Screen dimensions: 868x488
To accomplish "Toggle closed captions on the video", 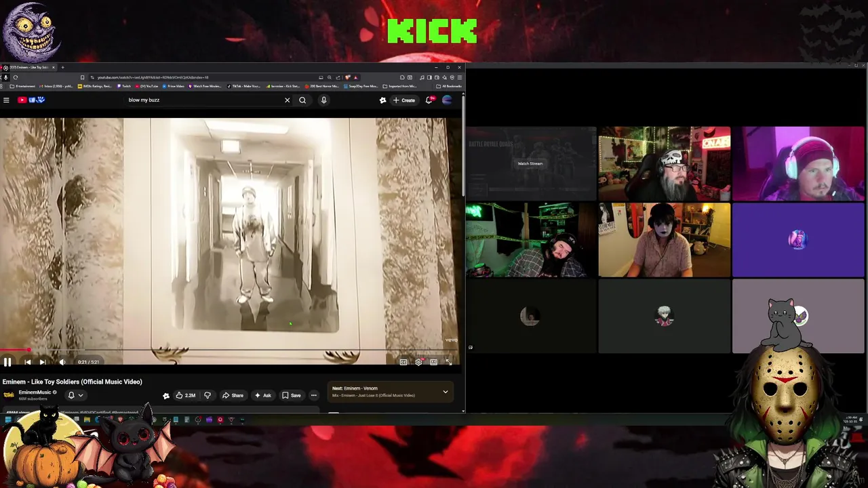I will (403, 362).
